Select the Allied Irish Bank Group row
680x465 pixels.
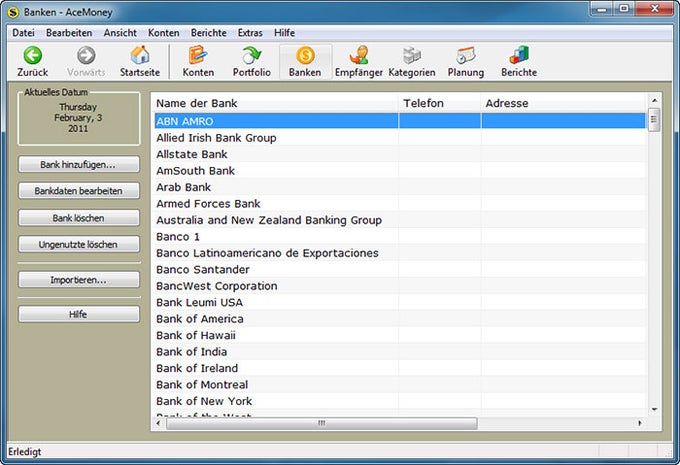[400, 138]
